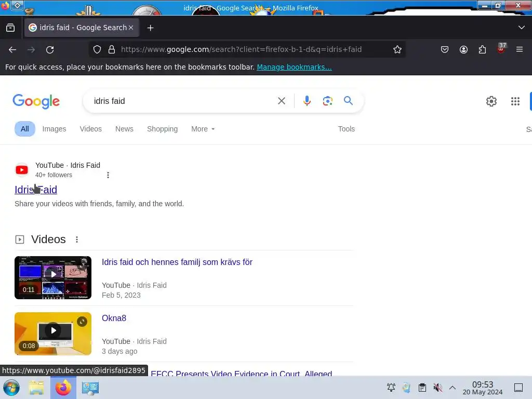The height and width of the screenshot is (399, 532).
Task: Show desktop using the tray button
Action: 518,388
